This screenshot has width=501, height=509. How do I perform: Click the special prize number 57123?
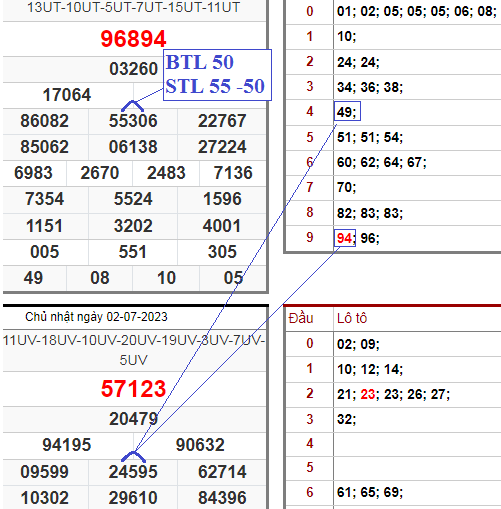pyautogui.click(x=133, y=389)
